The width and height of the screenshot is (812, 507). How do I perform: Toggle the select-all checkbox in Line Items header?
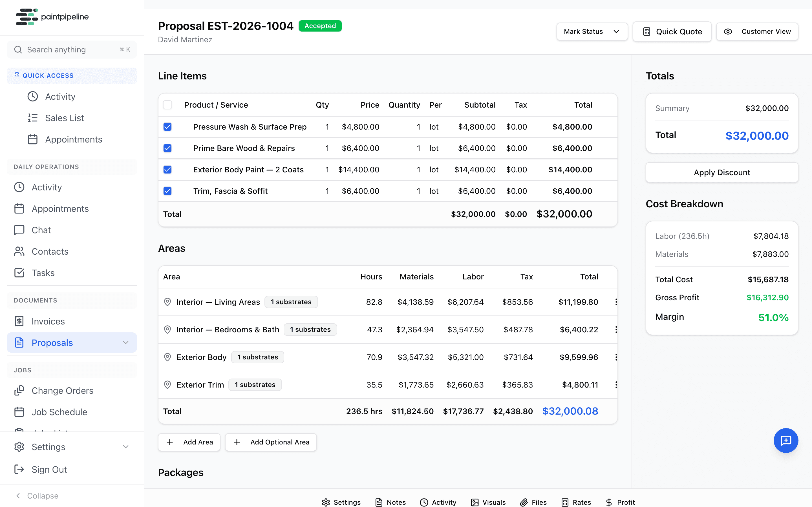[x=167, y=104]
